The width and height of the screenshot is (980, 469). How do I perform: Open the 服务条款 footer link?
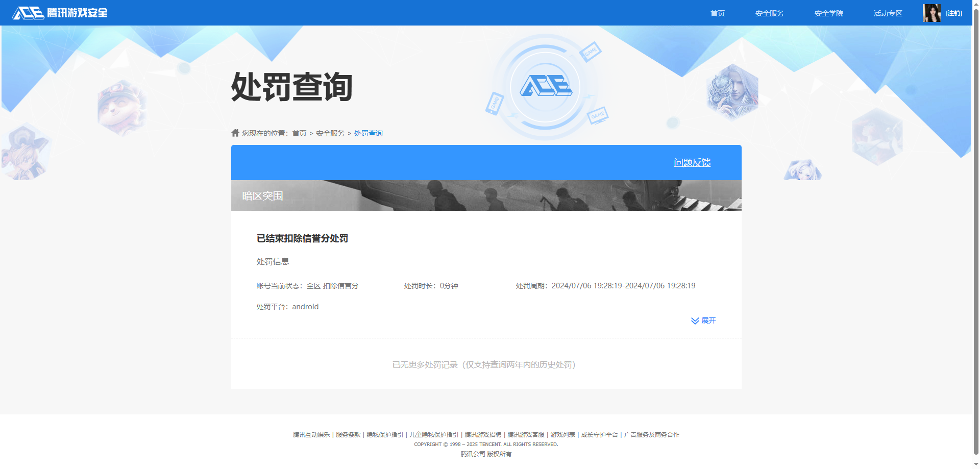[349, 434]
